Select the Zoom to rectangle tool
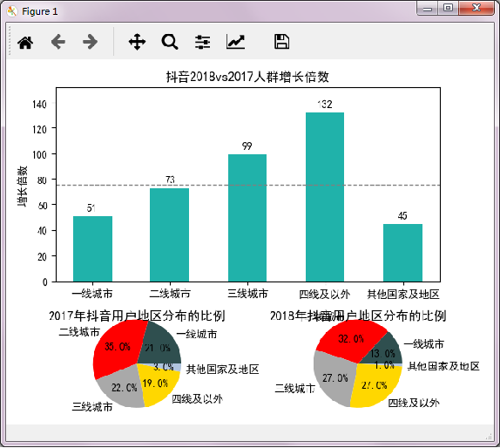The image size is (500, 448). (x=170, y=42)
